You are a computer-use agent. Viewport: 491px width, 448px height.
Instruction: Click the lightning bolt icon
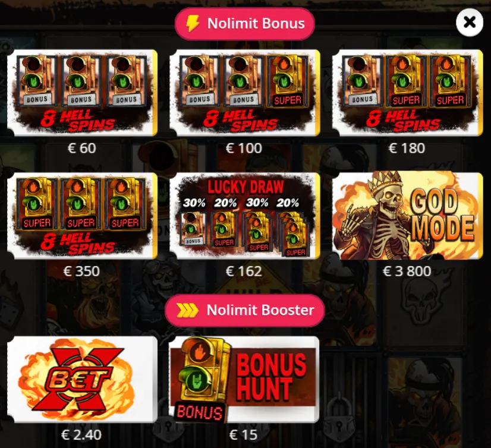coord(192,24)
